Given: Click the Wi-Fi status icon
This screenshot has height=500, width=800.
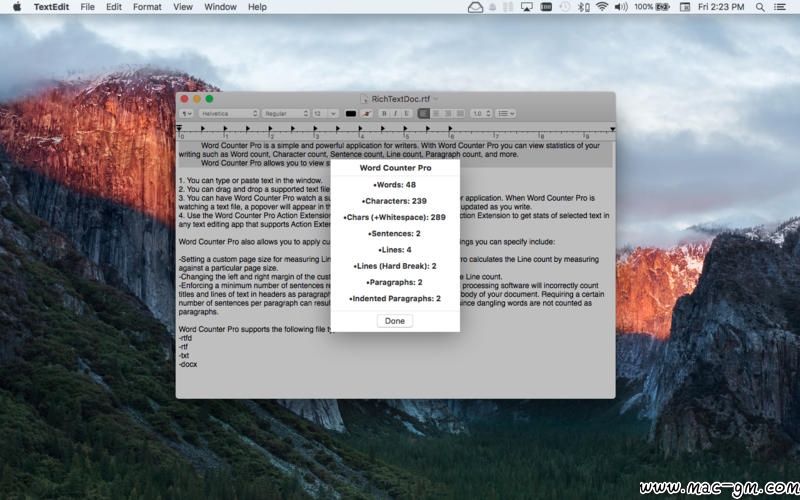Looking at the screenshot, I should point(602,7).
